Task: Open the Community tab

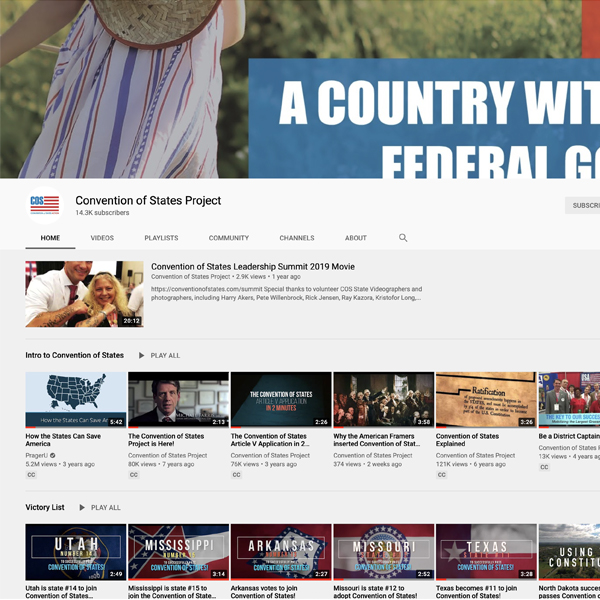Action: tap(229, 238)
